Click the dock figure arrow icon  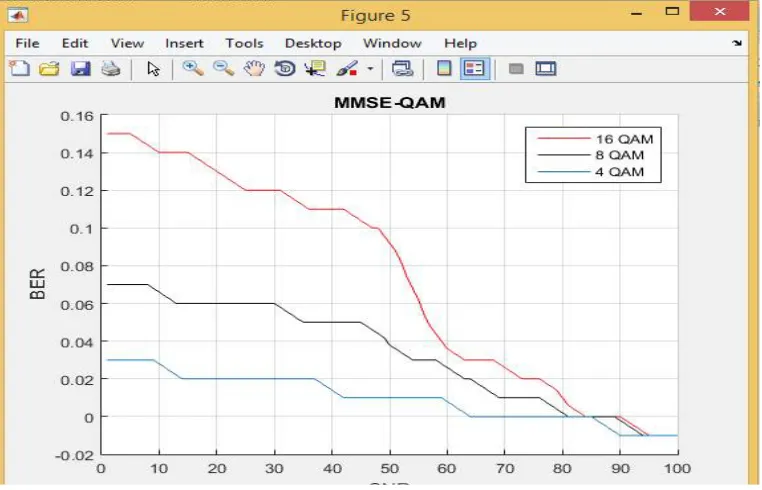(737, 43)
